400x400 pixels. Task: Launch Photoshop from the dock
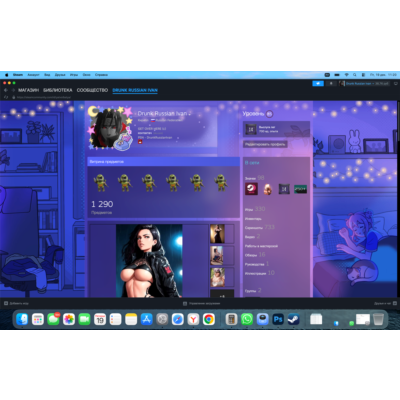(278, 319)
